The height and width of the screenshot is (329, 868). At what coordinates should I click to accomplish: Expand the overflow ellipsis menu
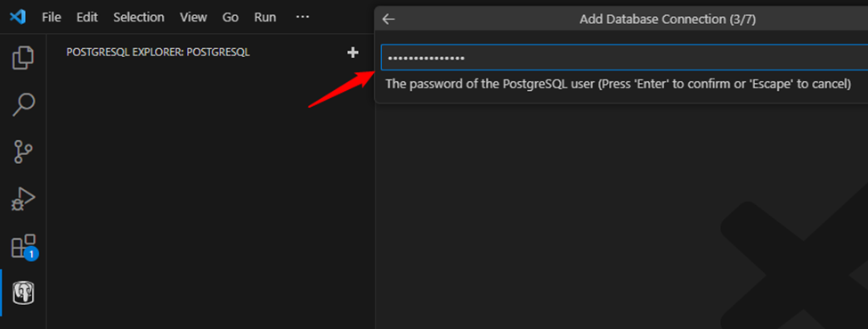tap(303, 17)
